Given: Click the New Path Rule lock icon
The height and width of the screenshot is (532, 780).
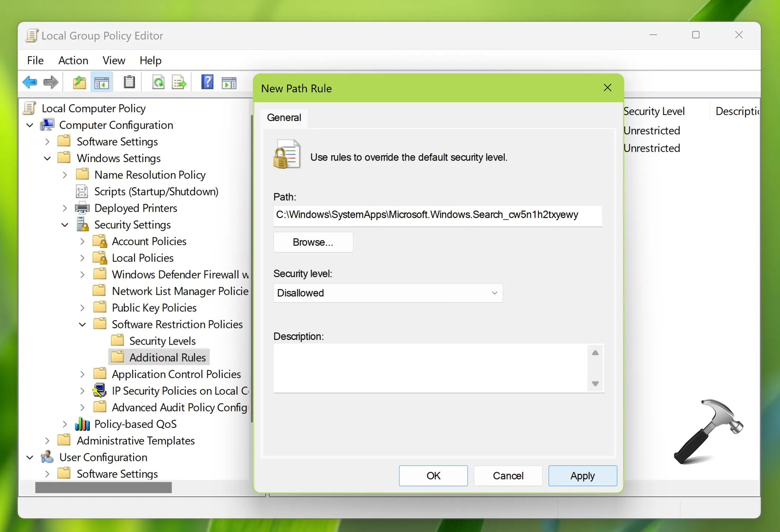Looking at the screenshot, I should [x=286, y=155].
